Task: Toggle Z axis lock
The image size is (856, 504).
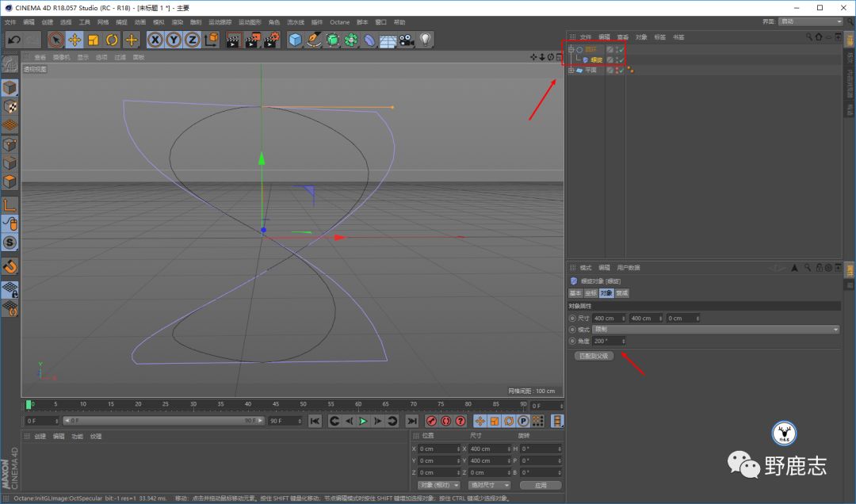Action: (192, 40)
